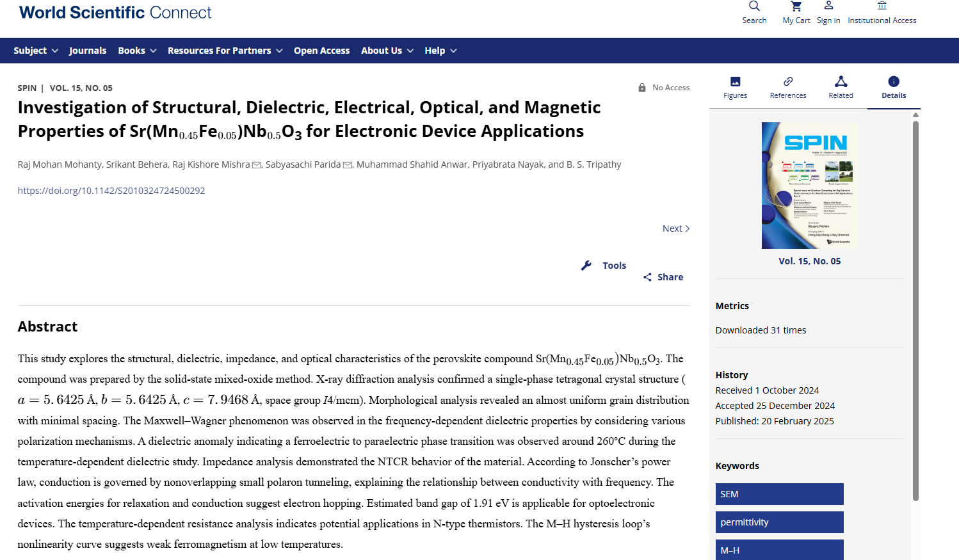This screenshot has height=560, width=959.
Task: Click the Search magnifier icon
Action: [x=754, y=6]
